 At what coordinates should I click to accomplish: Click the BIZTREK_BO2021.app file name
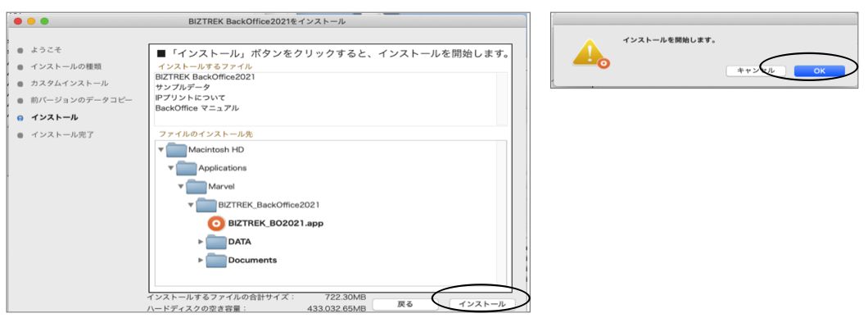(276, 223)
